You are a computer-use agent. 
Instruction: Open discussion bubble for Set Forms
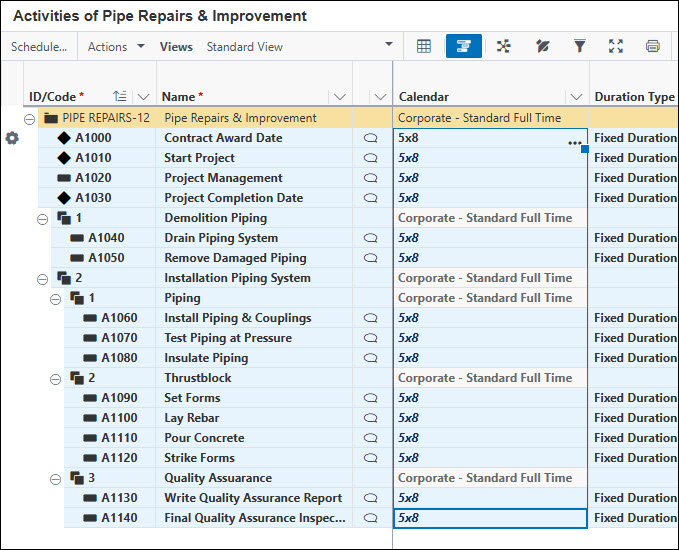(x=371, y=398)
